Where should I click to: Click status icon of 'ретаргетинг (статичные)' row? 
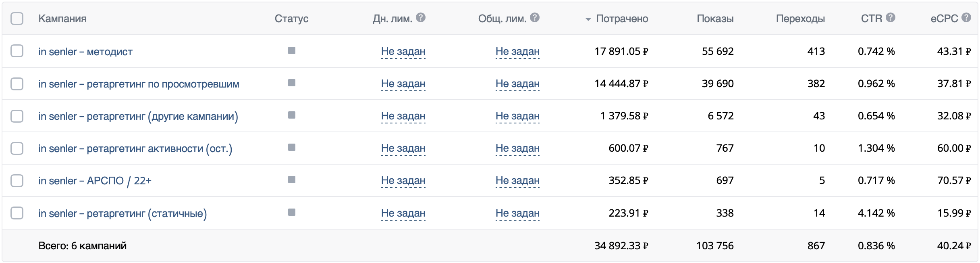291,213
